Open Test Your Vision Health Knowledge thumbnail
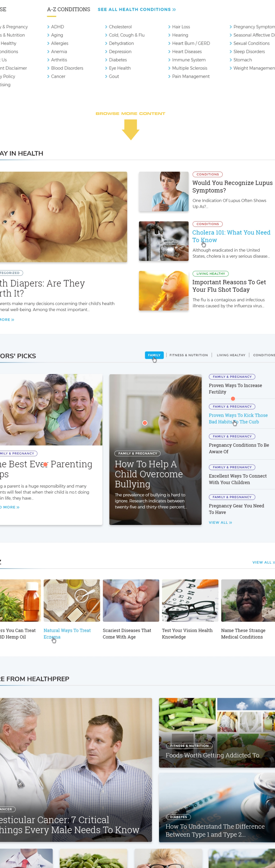 click(190, 600)
